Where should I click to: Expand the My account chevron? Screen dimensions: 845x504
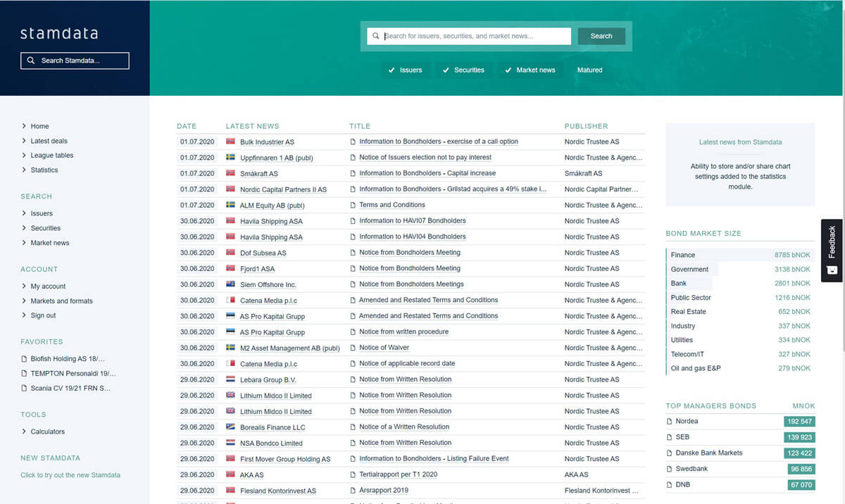click(x=24, y=286)
